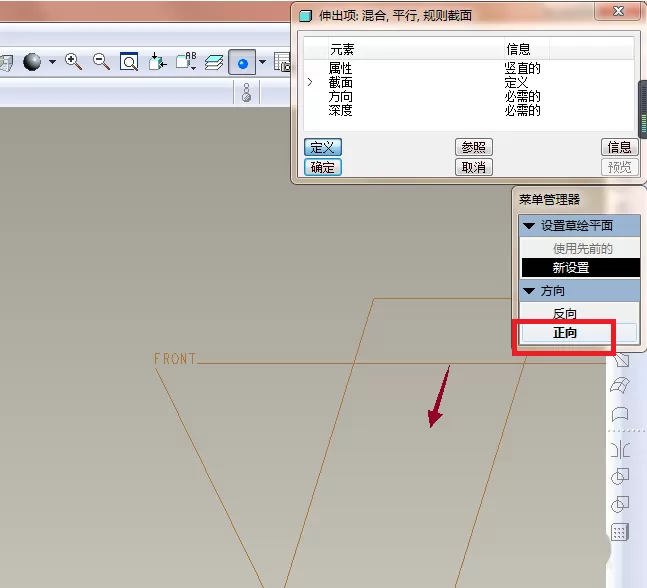Image resolution: width=647 pixels, height=588 pixels.
Task: Click the pattern grid tool icon
Action: (x=620, y=532)
